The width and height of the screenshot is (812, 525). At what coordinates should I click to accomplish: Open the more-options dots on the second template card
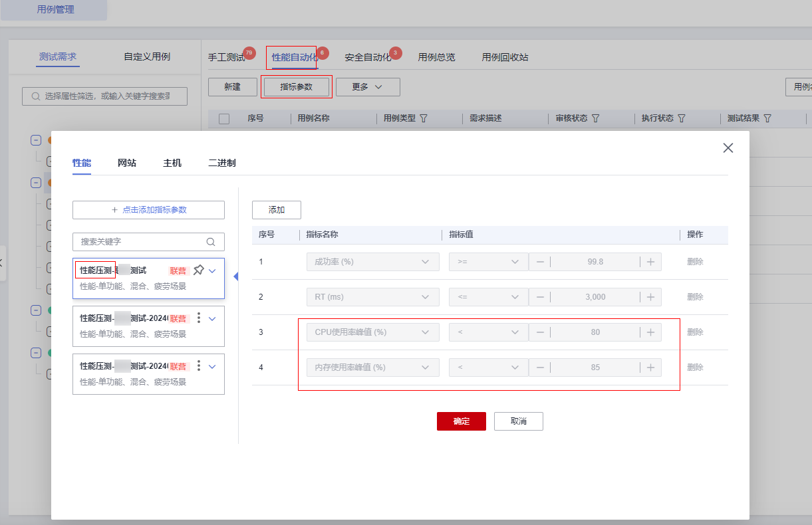(x=199, y=318)
